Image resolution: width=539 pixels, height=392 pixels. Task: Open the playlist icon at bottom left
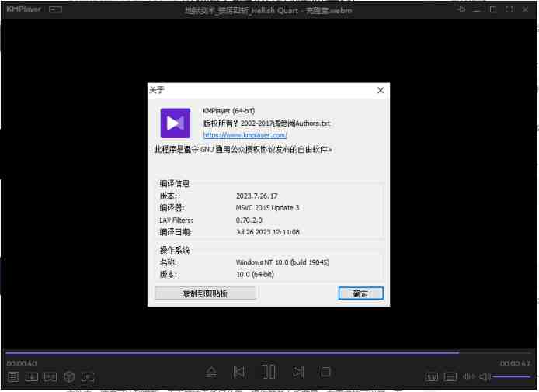click(x=13, y=377)
